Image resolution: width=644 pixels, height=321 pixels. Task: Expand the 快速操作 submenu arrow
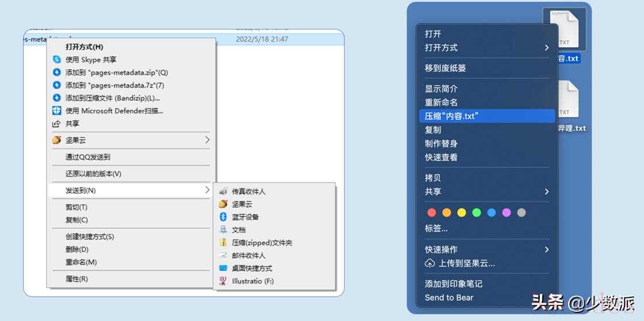pyautogui.click(x=547, y=250)
